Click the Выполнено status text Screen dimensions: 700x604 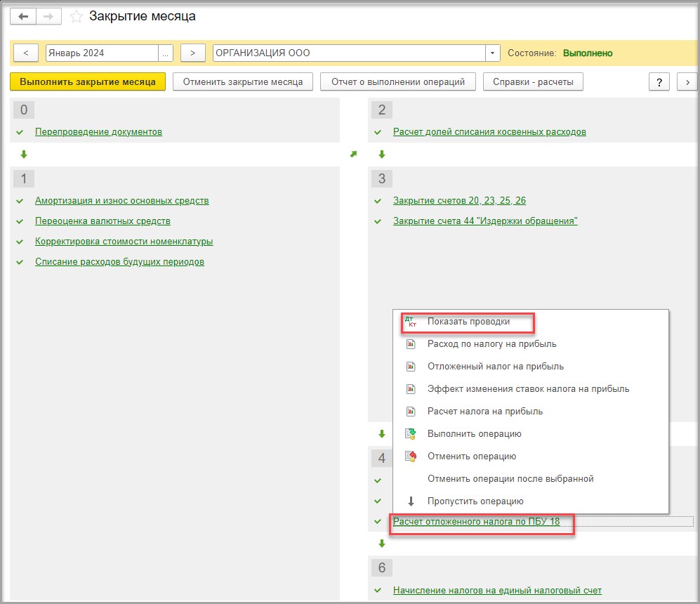coord(588,53)
